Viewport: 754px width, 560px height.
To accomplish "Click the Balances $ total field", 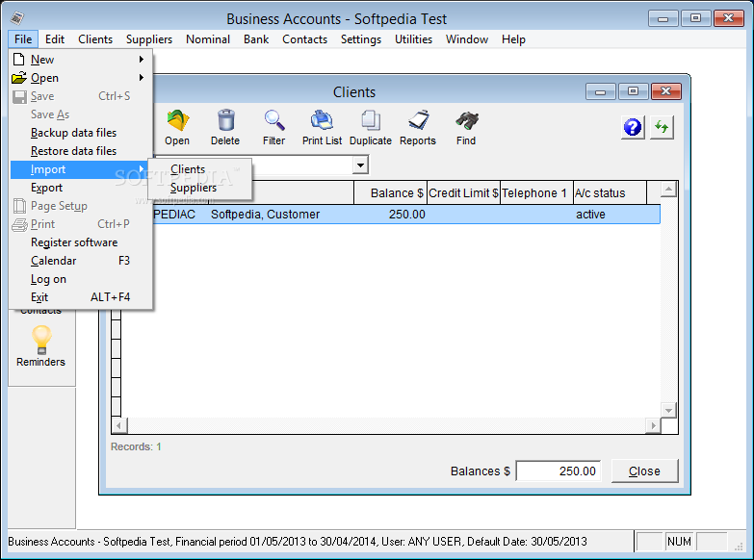I will [x=558, y=471].
